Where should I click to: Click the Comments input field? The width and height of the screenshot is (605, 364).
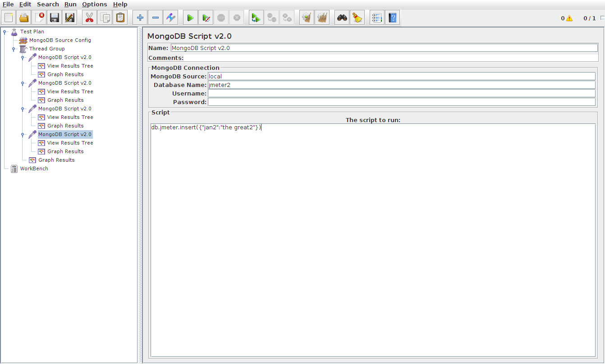coord(391,58)
